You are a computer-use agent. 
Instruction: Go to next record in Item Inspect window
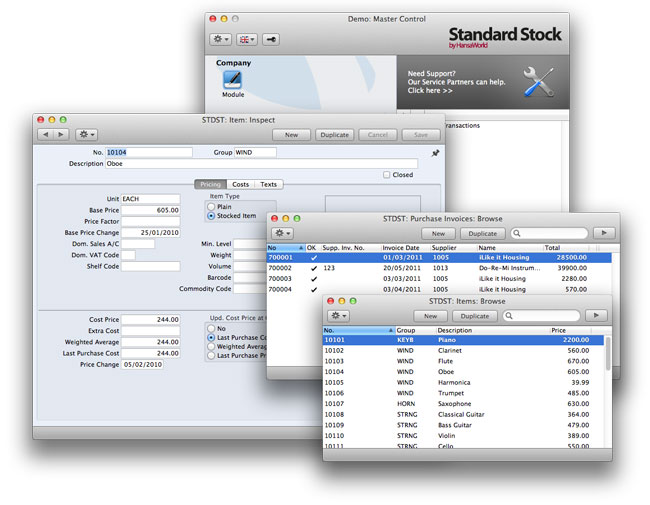(x=61, y=134)
